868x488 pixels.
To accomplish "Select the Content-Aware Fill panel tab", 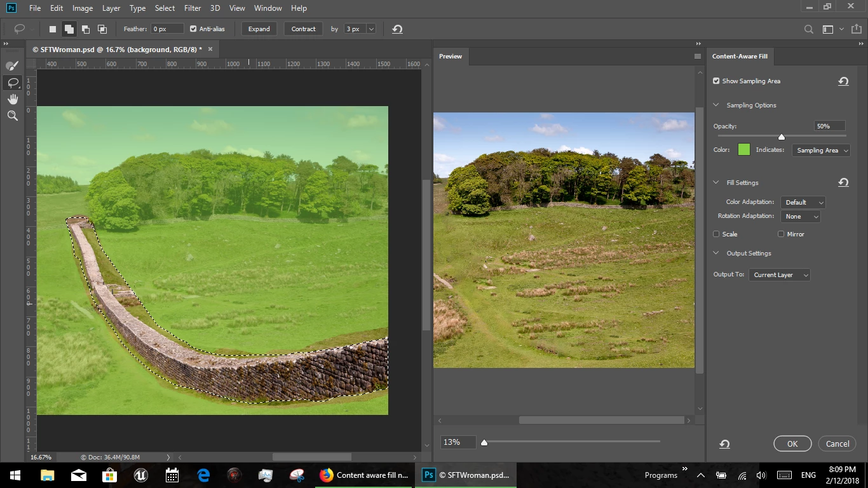I will [740, 57].
